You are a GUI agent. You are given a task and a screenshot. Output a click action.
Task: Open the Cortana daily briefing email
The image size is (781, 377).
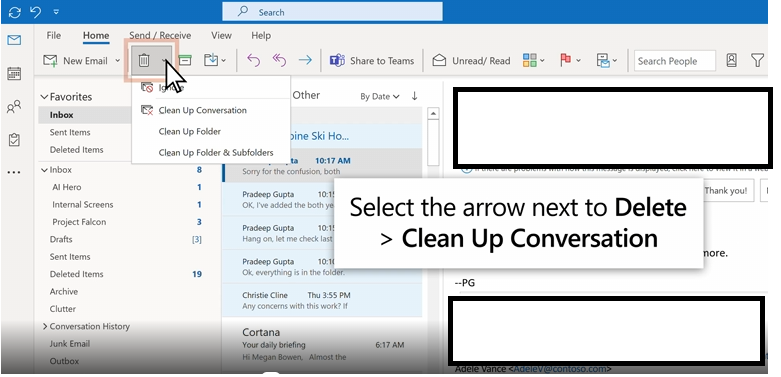[x=322, y=345]
